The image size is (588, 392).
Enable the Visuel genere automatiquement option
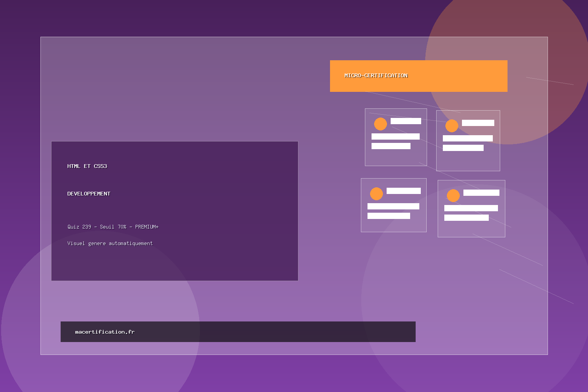(110, 243)
